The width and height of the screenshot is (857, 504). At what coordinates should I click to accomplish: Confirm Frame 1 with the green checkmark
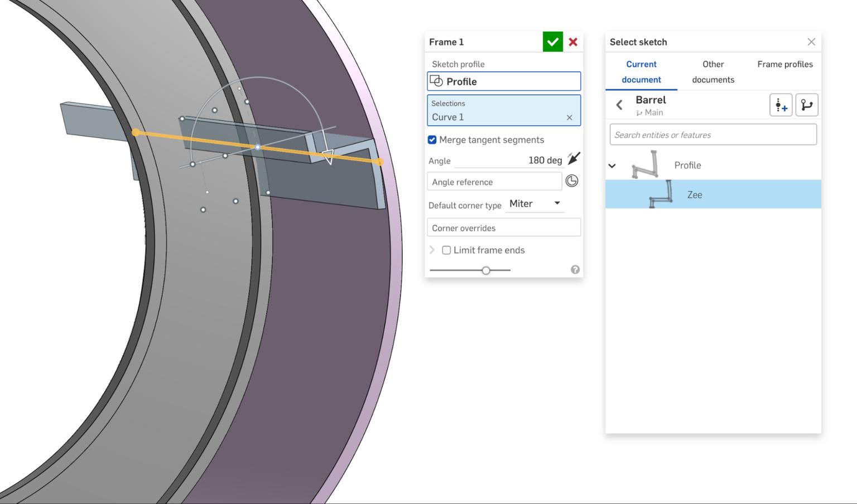553,41
